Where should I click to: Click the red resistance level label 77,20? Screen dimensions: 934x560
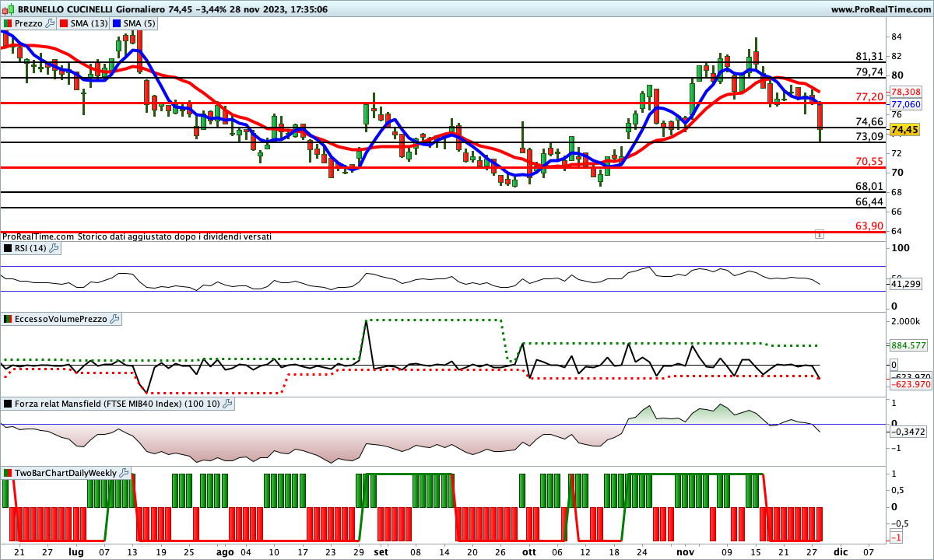click(x=869, y=96)
